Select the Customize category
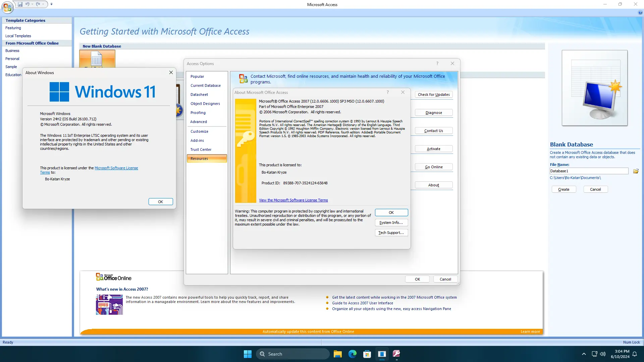Image resolution: width=644 pixels, height=362 pixels. pos(207,131)
